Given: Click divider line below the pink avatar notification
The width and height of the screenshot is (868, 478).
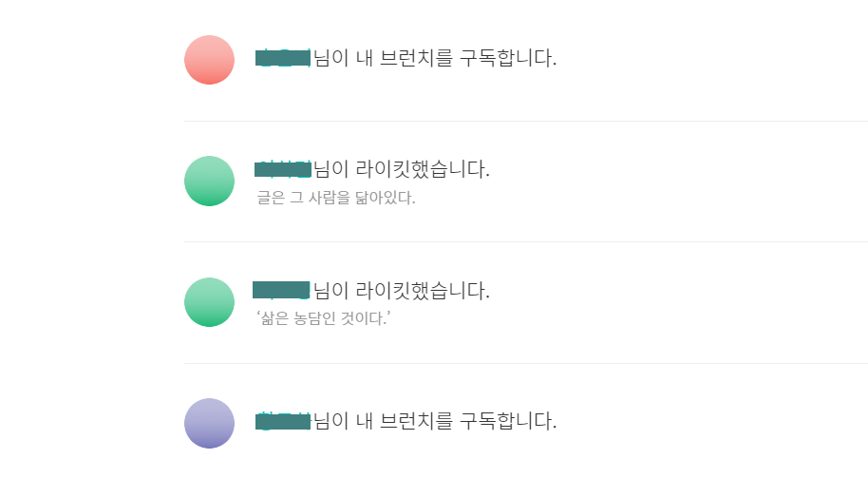Looking at the screenshot, I should tap(522, 121).
